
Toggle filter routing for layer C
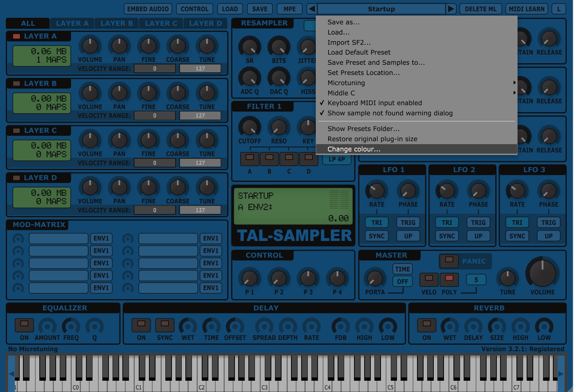pos(289,158)
